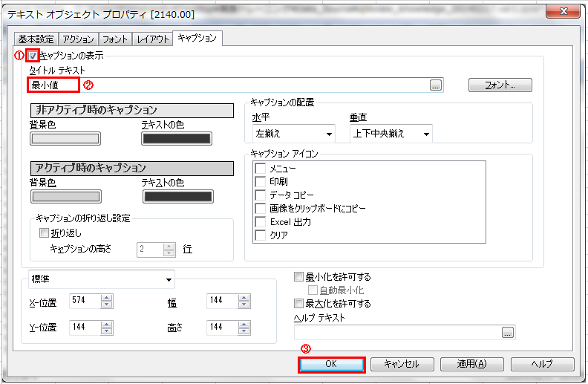588x384 pixels.
Task: Open the 標準 dropdown
Action: tap(102, 279)
